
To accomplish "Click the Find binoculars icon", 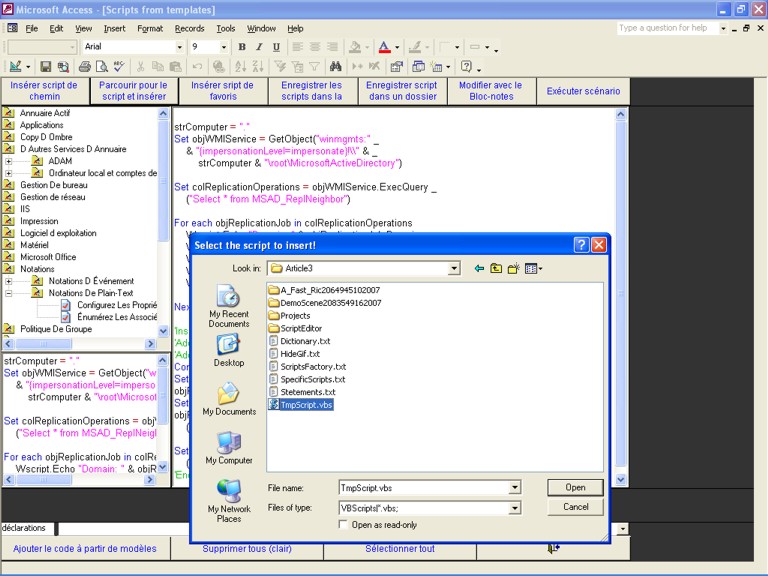I will click(x=336, y=67).
